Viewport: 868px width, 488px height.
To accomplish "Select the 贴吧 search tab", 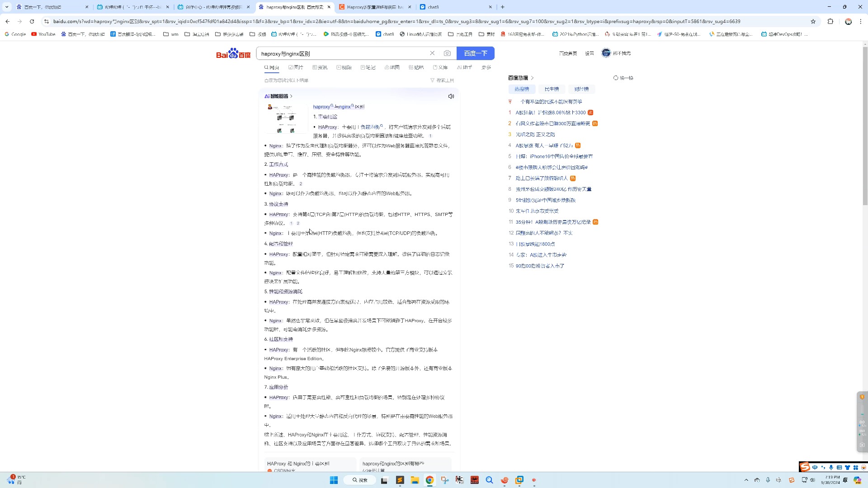I will (416, 67).
